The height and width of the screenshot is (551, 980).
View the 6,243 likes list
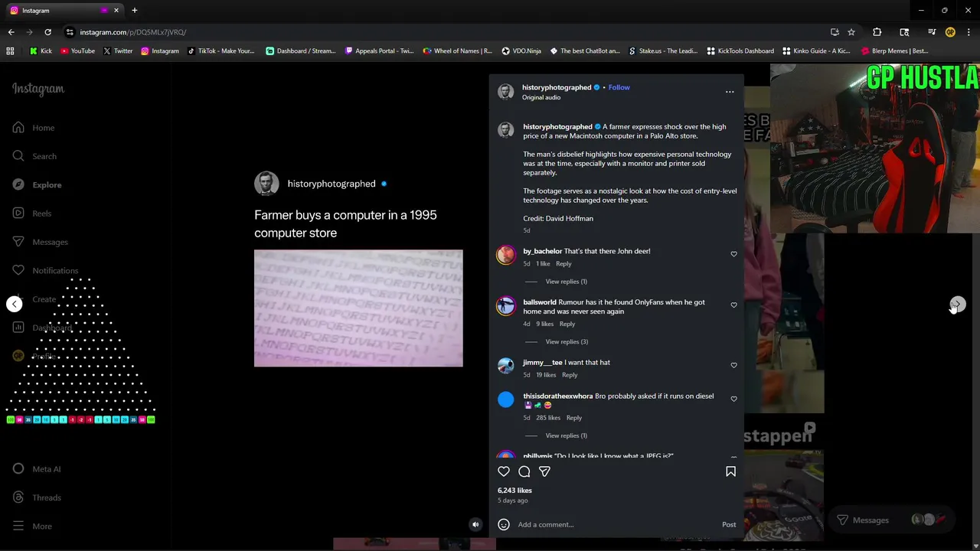tap(514, 491)
